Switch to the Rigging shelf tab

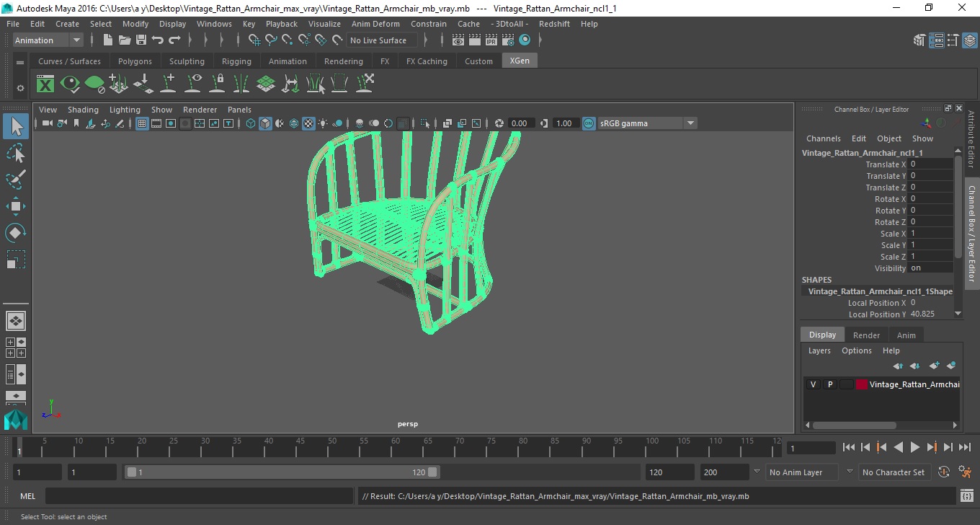click(236, 61)
